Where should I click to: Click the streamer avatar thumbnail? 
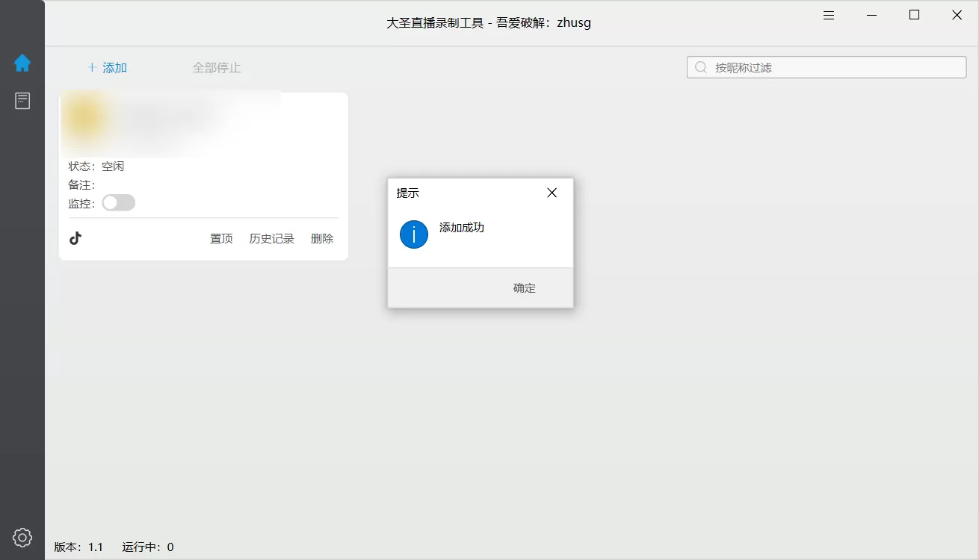pyautogui.click(x=84, y=117)
